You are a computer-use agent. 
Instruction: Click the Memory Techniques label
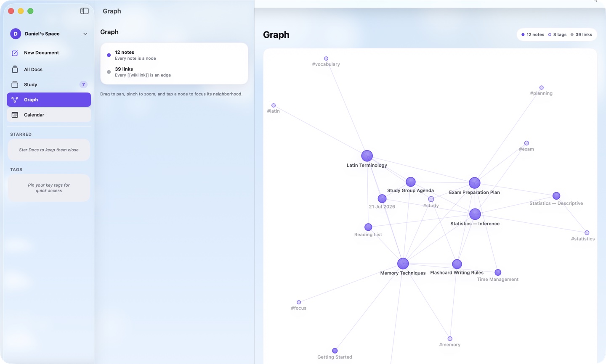(x=403, y=273)
